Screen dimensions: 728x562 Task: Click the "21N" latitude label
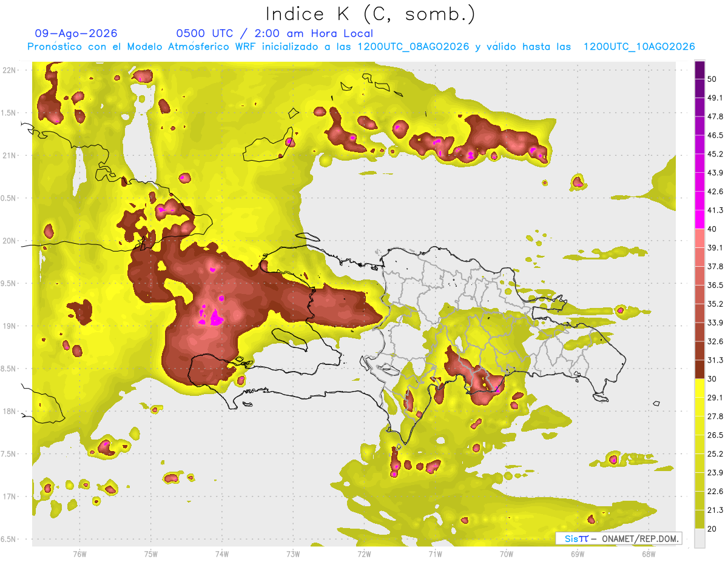click(x=10, y=155)
